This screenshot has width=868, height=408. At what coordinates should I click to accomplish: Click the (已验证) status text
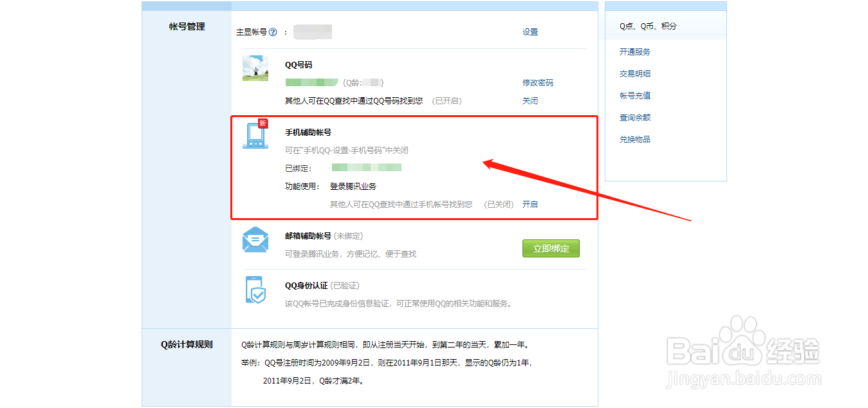coord(345,286)
